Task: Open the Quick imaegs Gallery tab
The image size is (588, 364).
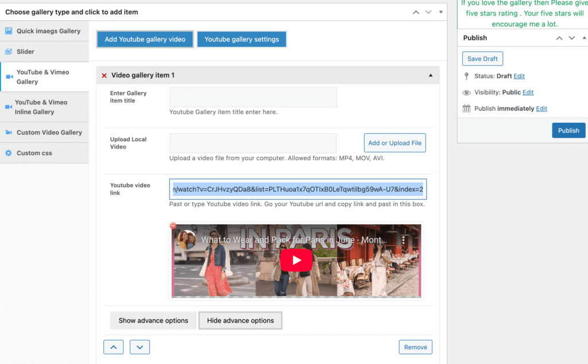Action: coord(48,31)
